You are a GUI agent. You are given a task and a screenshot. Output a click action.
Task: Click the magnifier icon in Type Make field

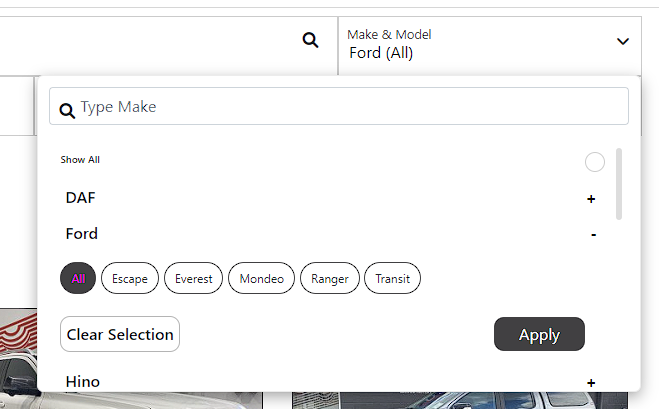67,111
